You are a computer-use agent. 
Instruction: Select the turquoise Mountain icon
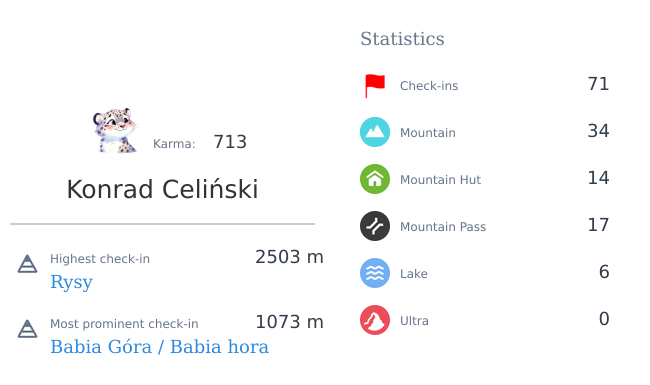tap(375, 132)
